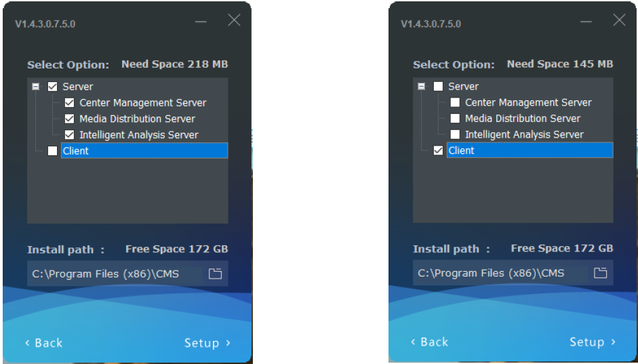Enable Client checkbox in left installer
Viewport: 638px width, 364px height.
(x=52, y=151)
